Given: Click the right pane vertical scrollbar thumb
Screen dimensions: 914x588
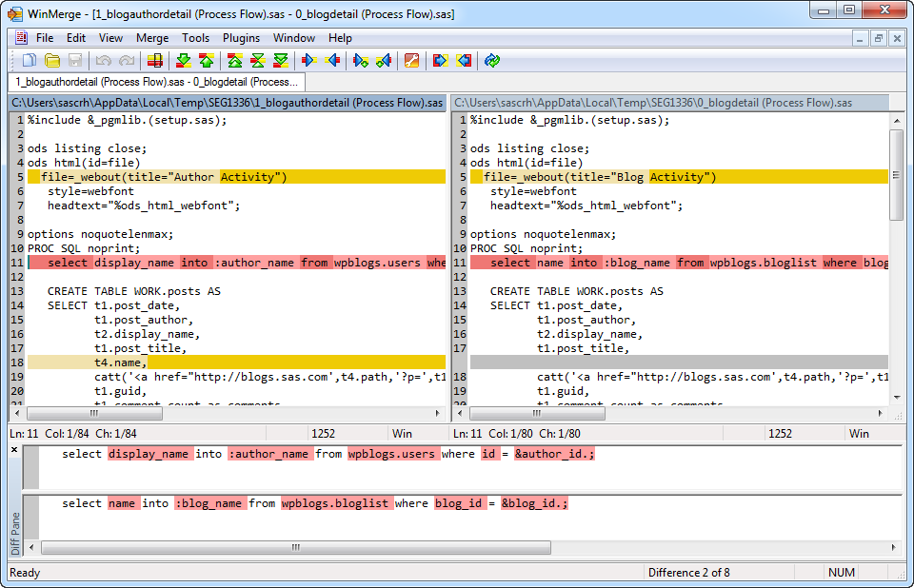Looking at the screenshot, I should [896, 176].
